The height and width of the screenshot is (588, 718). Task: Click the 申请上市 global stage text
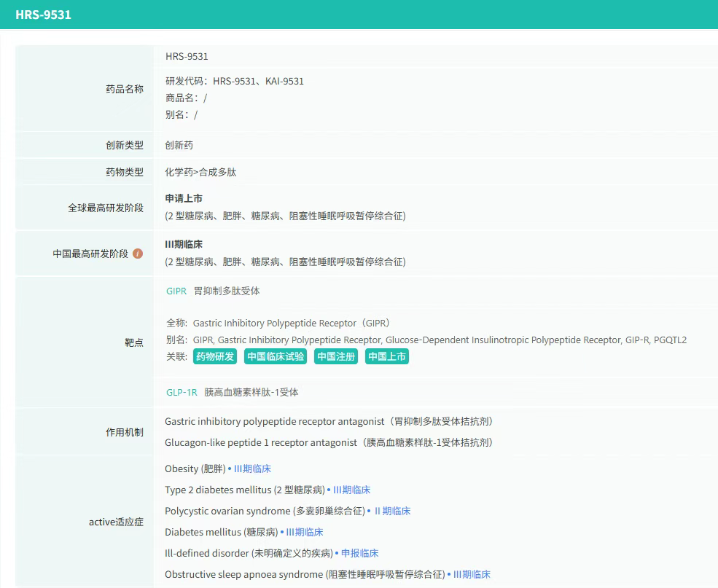click(x=184, y=198)
